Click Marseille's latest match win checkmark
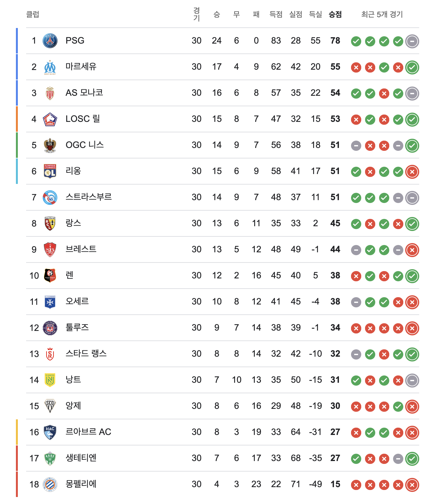This screenshot has width=438, height=504. coord(412,67)
